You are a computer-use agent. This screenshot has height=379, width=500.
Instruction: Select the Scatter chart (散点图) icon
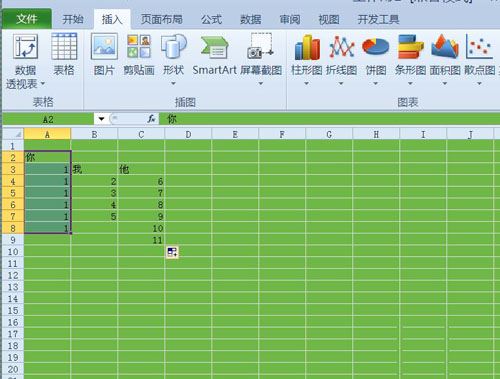(479, 47)
